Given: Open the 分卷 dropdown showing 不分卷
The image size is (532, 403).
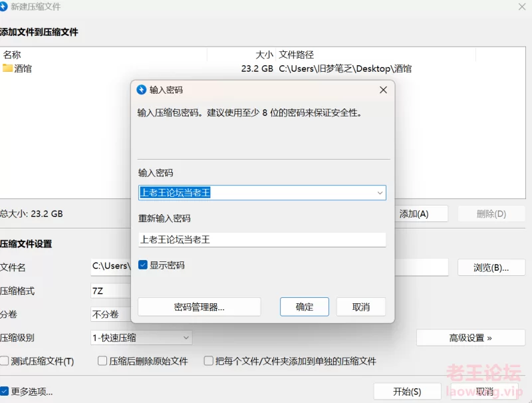Looking at the screenshot, I should [x=111, y=315].
